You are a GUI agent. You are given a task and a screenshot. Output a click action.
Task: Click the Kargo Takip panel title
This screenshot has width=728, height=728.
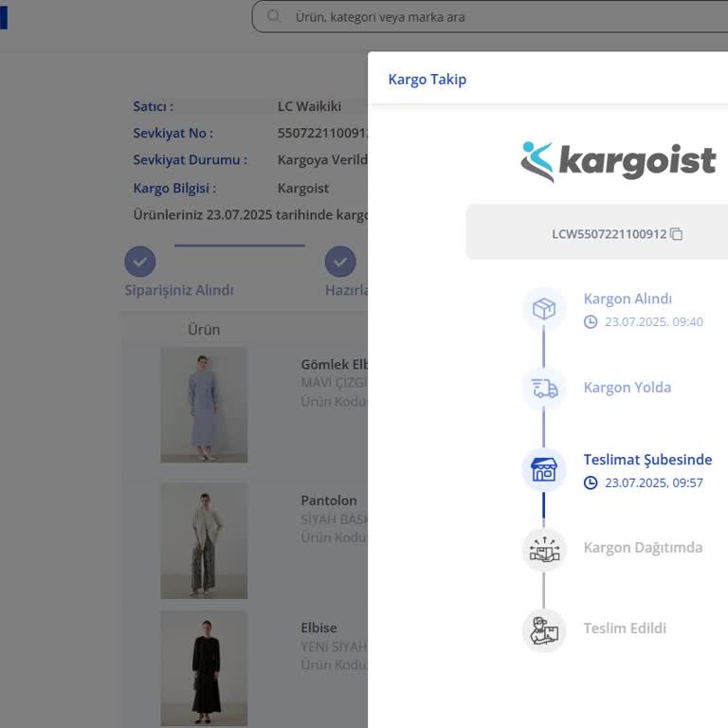(x=428, y=80)
